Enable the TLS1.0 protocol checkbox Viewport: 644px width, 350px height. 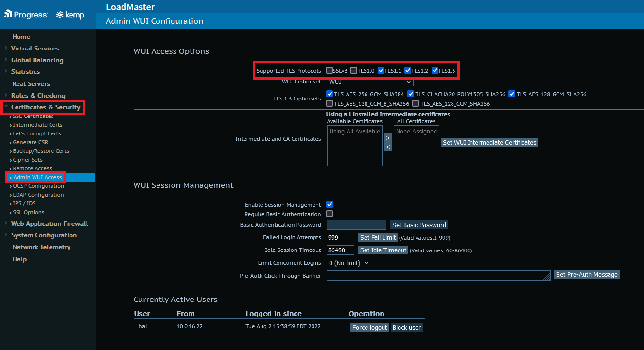[354, 70]
